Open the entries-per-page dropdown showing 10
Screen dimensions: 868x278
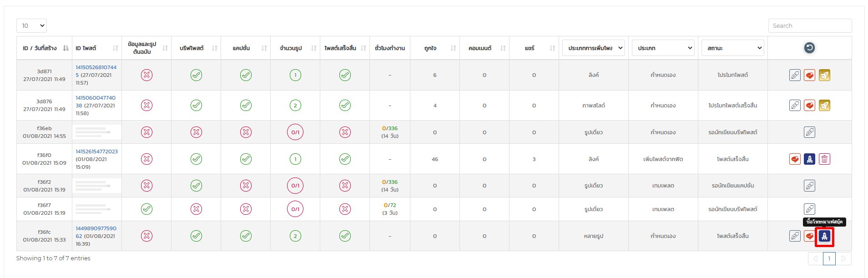coord(31,25)
